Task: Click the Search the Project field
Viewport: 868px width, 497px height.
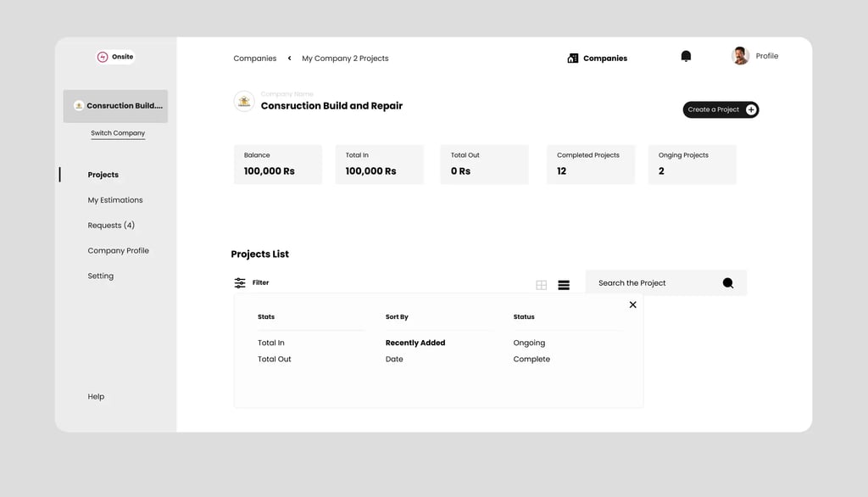Action: (666, 283)
